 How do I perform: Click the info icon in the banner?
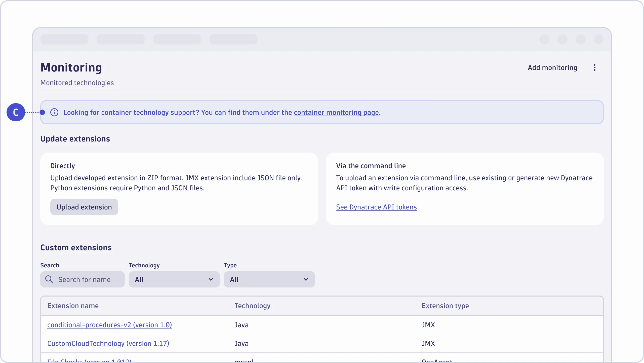click(x=54, y=112)
